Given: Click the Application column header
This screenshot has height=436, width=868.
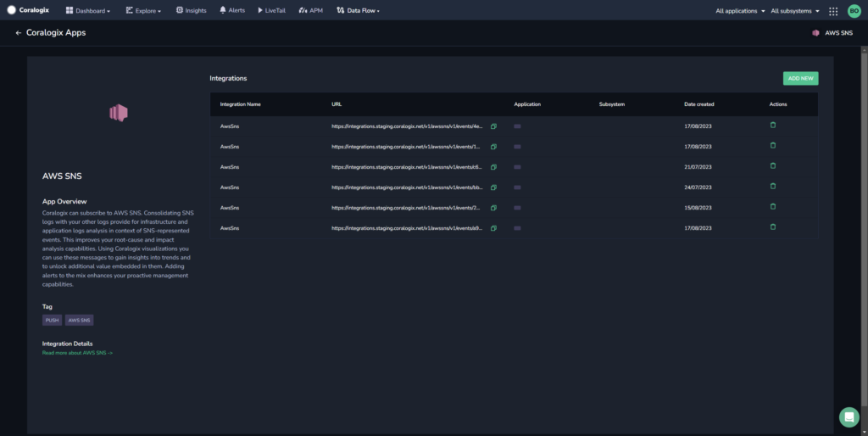Looking at the screenshot, I should 527,104.
